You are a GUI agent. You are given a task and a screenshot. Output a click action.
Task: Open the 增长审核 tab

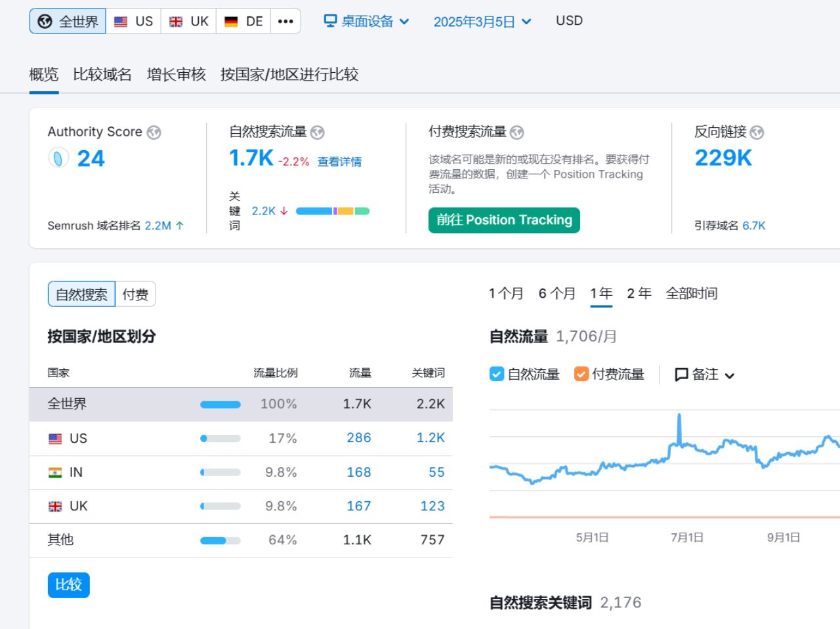point(177,75)
